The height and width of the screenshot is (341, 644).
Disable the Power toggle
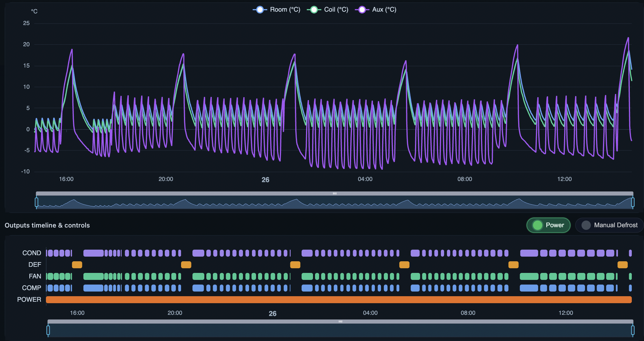point(548,225)
